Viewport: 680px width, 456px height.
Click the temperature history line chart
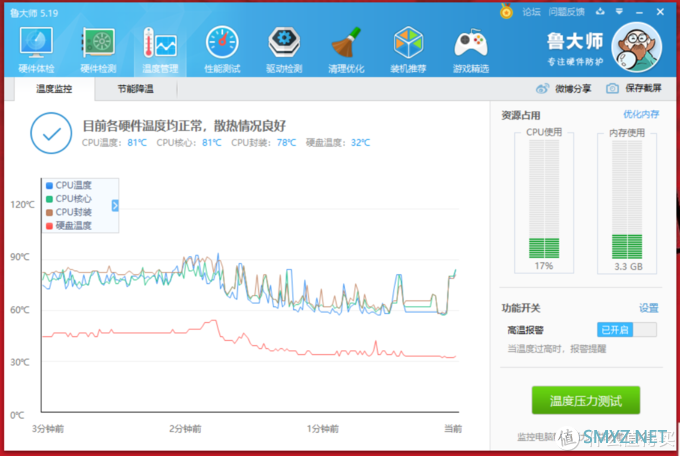pyautogui.click(x=250, y=295)
